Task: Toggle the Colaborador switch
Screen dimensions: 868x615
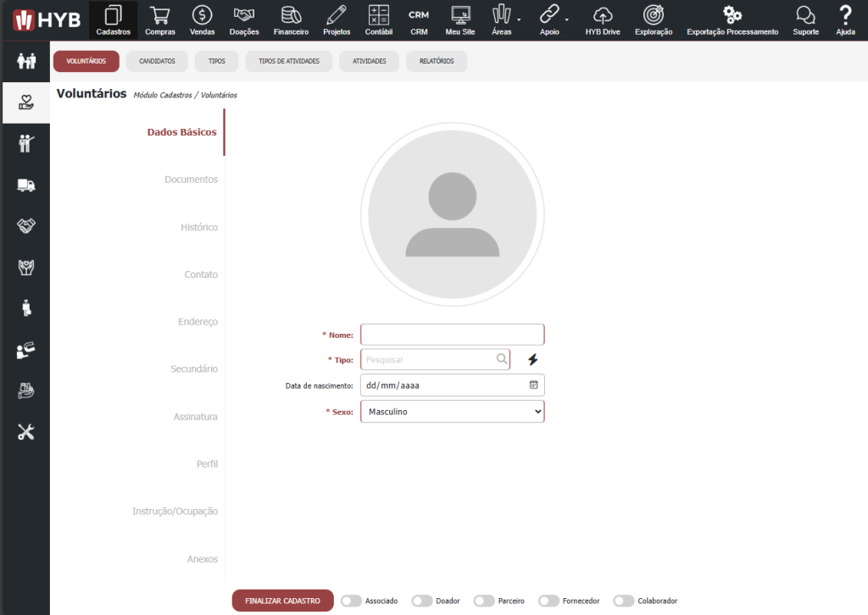Action: pos(624,601)
